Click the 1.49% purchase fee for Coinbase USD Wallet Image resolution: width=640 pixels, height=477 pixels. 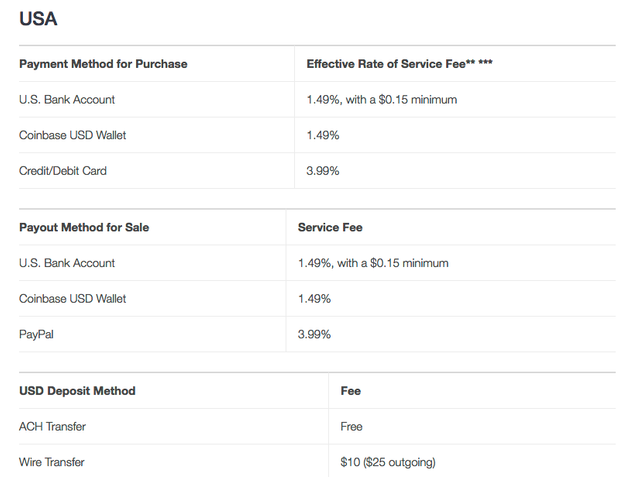click(x=323, y=135)
